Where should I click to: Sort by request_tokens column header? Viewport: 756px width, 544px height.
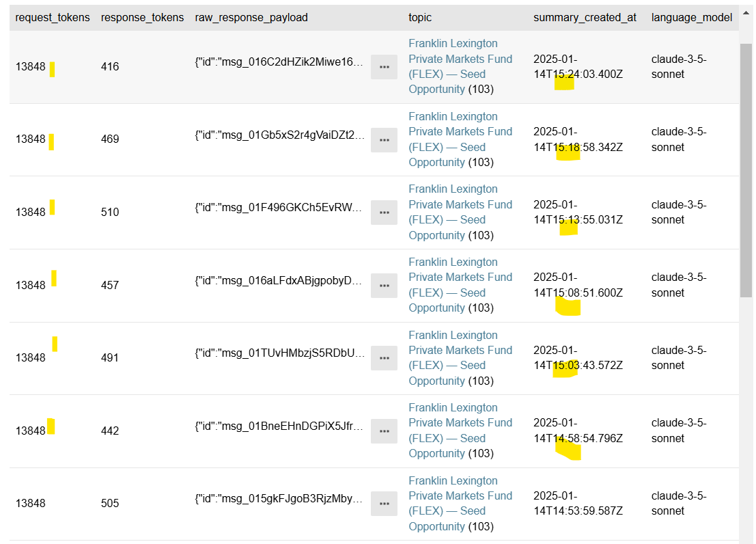(x=53, y=17)
